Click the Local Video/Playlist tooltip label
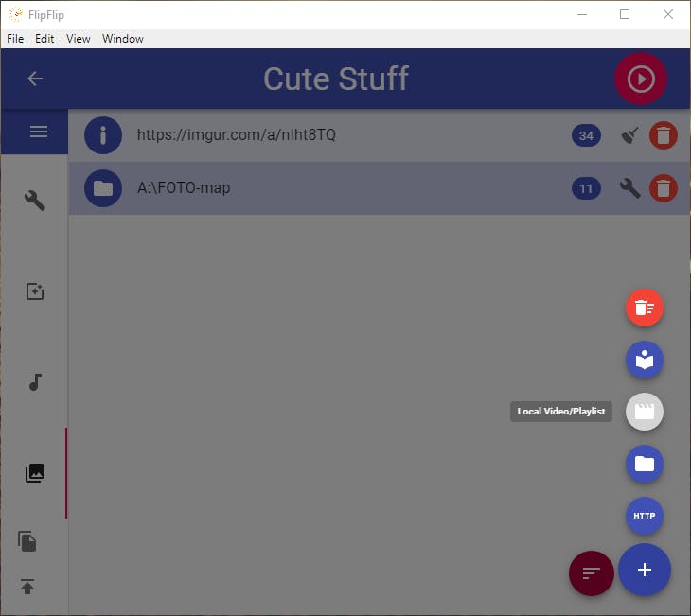 [x=561, y=412]
